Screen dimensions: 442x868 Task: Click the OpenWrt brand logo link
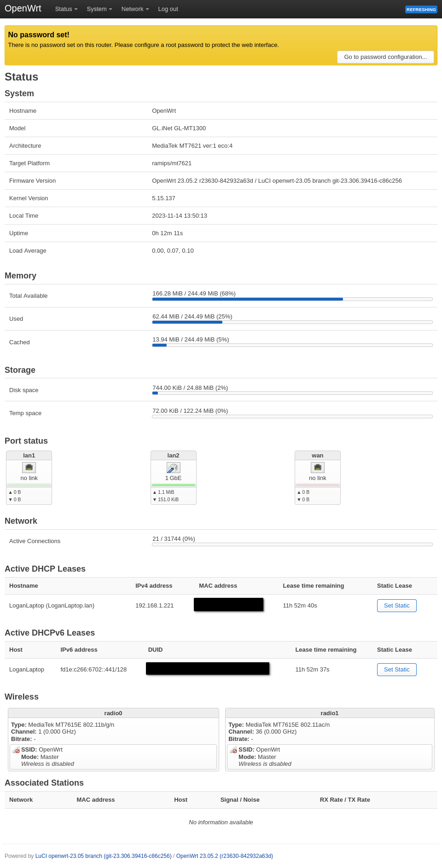pyautogui.click(x=23, y=8)
